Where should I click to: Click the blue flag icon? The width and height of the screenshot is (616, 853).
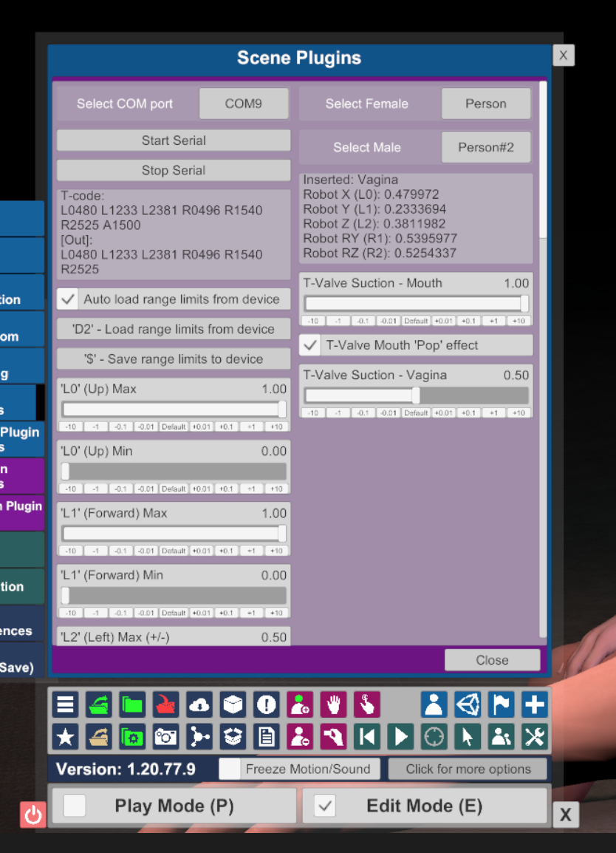[501, 704]
